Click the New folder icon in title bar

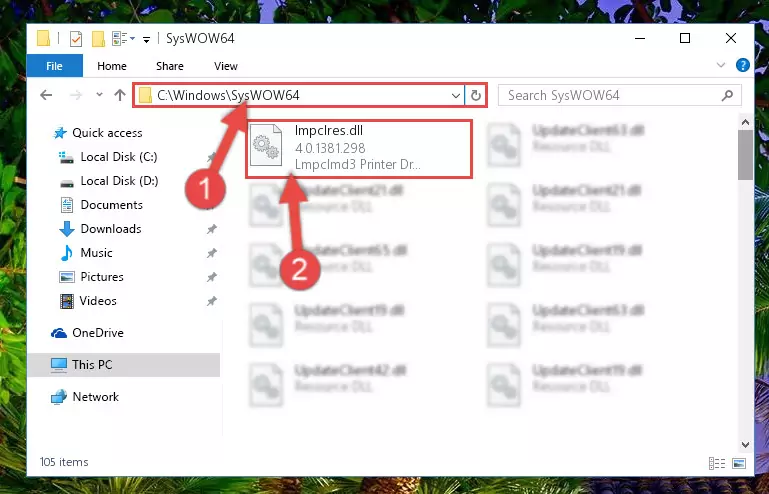(98, 38)
